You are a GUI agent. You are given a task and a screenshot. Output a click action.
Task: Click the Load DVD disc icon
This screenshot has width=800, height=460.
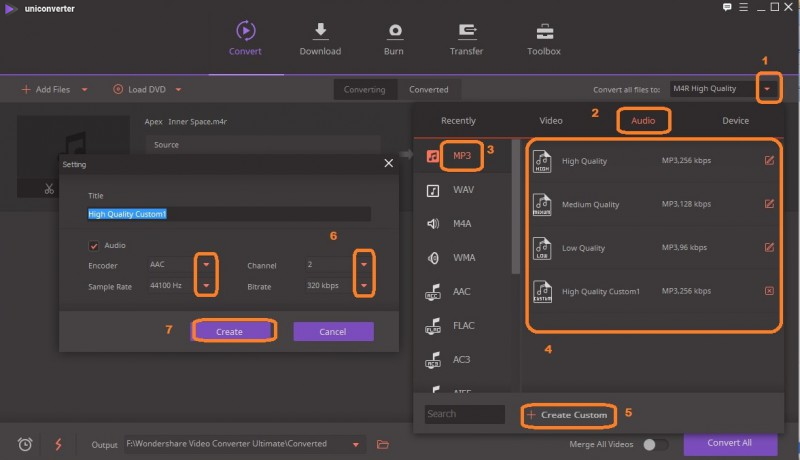click(118, 89)
